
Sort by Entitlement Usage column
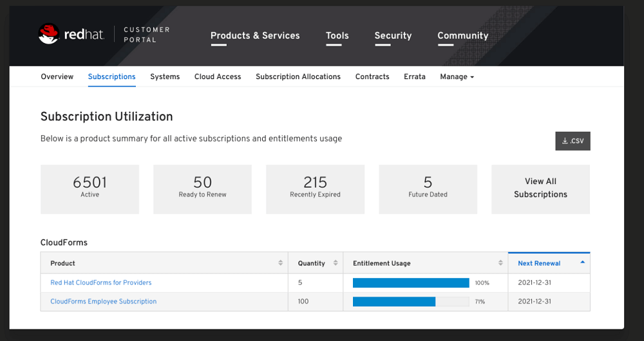pos(500,263)
